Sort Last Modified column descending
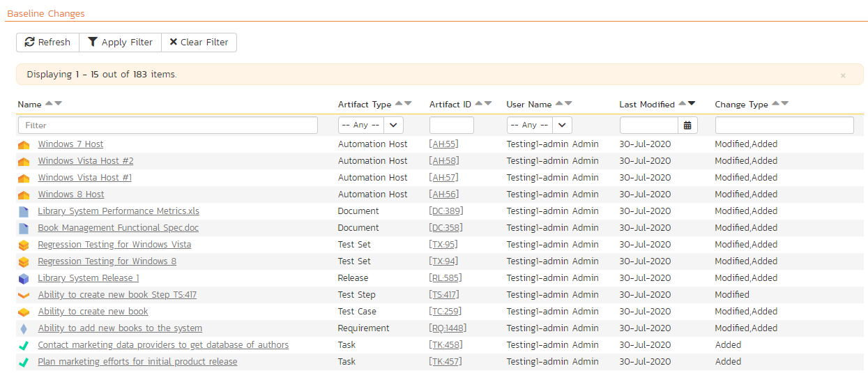Viewport: 868px width, 373px height. click(x=692, y=104)
